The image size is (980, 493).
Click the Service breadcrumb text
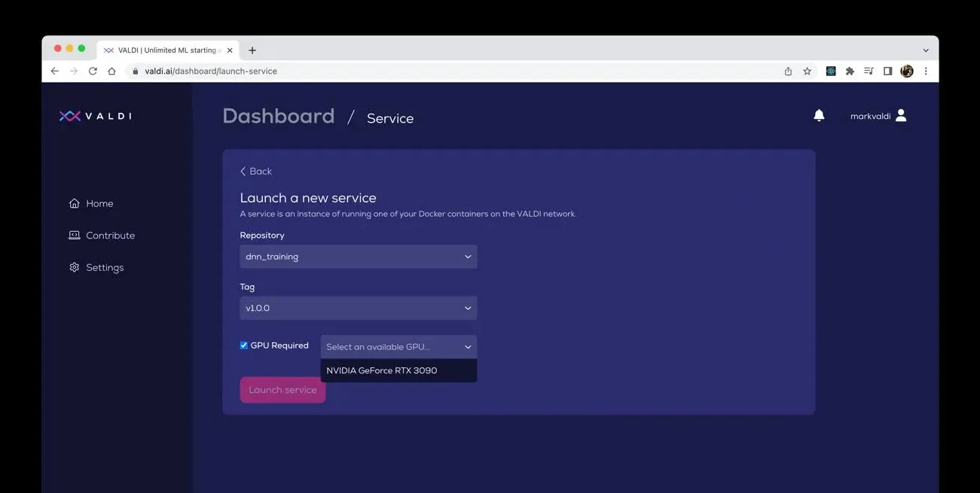390,118
